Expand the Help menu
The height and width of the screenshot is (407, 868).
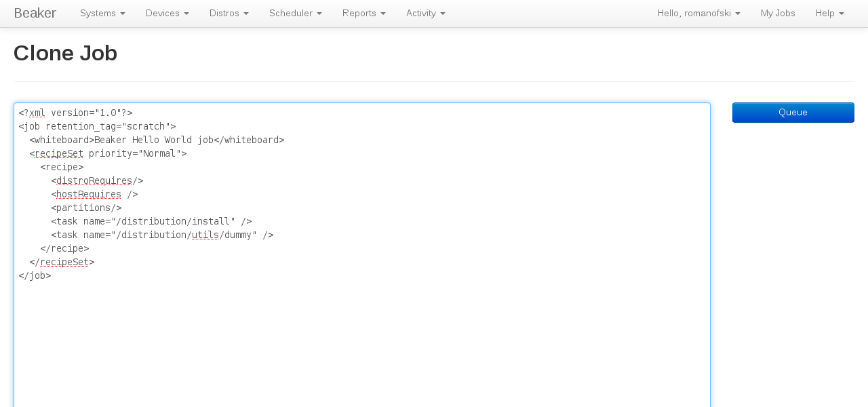830,13
